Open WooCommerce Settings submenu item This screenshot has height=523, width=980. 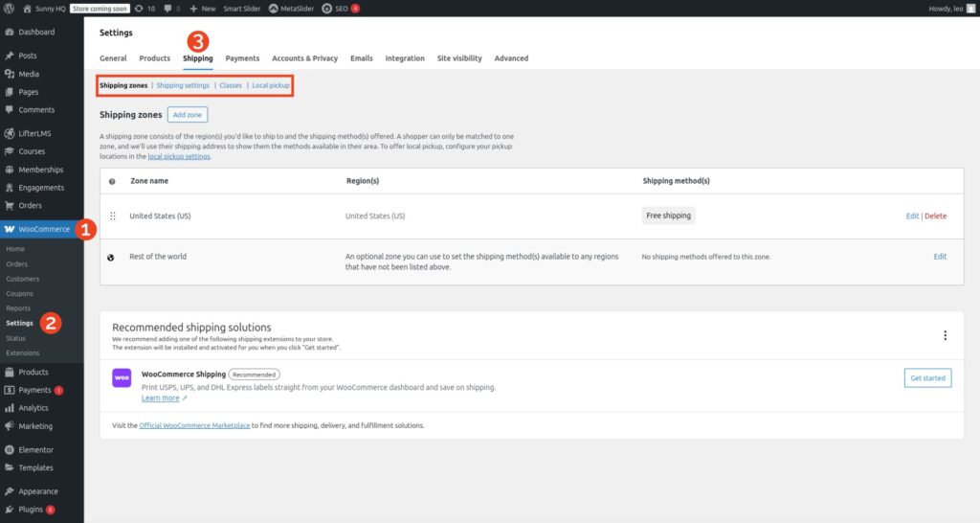[x=19, y=324]
